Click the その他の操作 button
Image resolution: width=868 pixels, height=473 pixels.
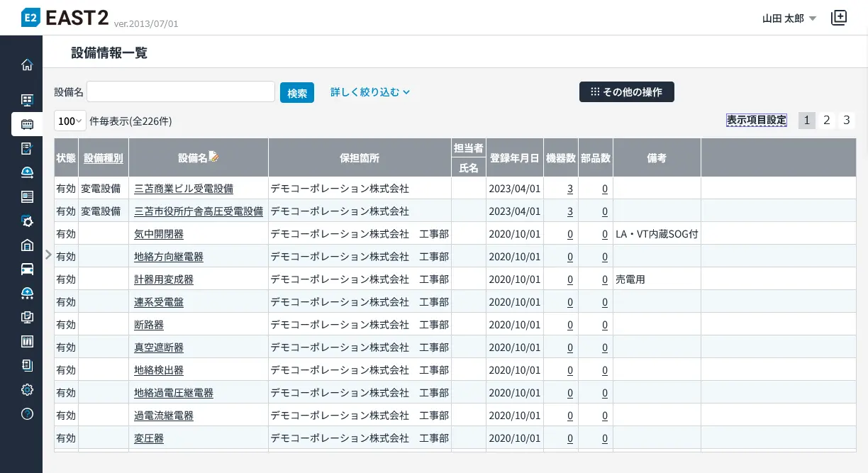click(626, 92)
